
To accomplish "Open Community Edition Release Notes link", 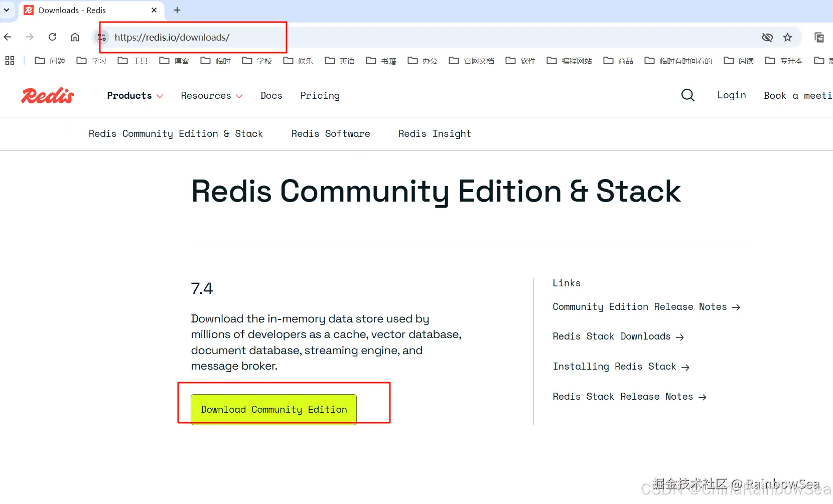I will pyautogui.click(x=646, y=307).
